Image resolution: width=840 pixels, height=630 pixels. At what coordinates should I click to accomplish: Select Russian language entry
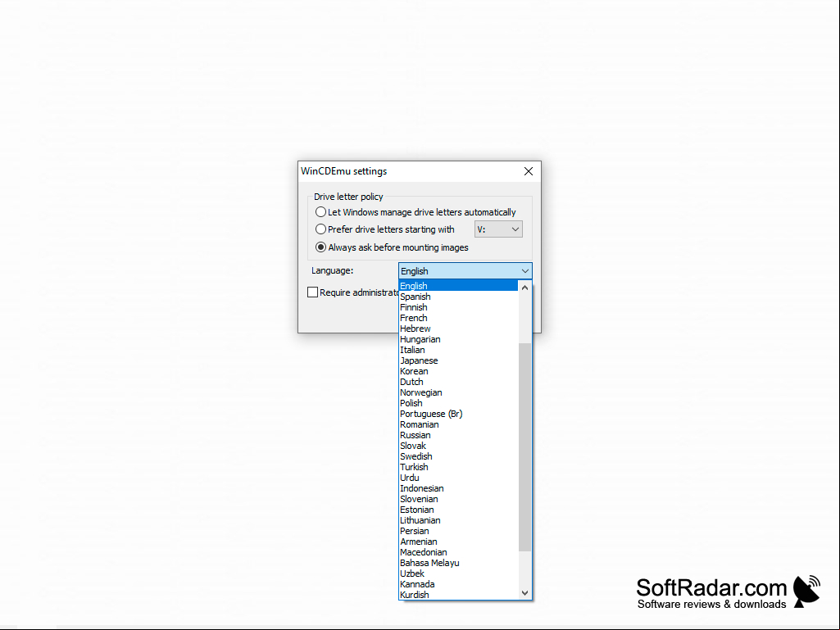(459, 435)
